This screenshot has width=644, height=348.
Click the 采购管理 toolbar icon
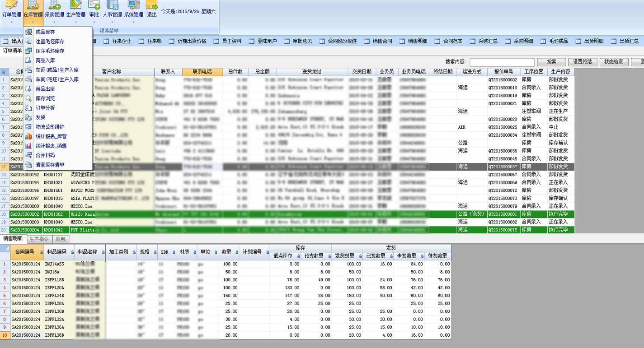(54, 10)
